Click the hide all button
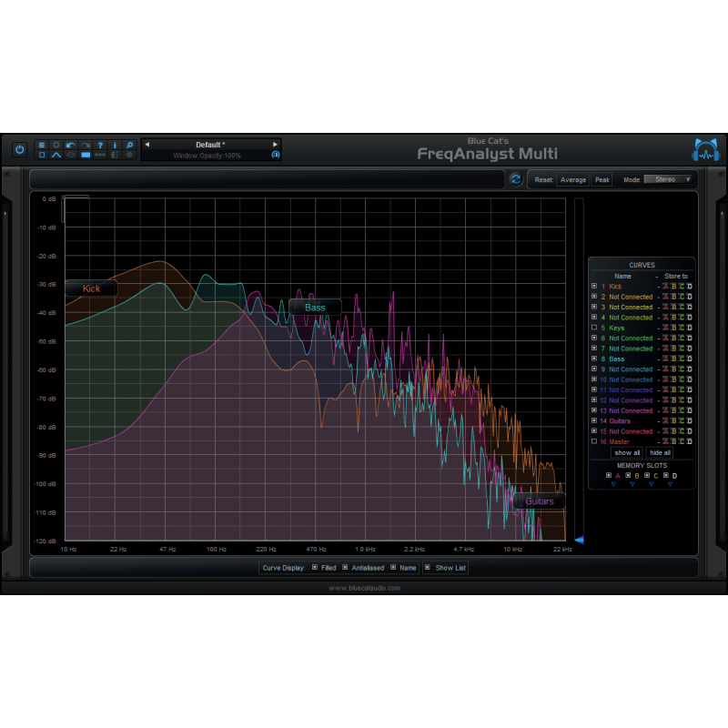 point(659,452)
